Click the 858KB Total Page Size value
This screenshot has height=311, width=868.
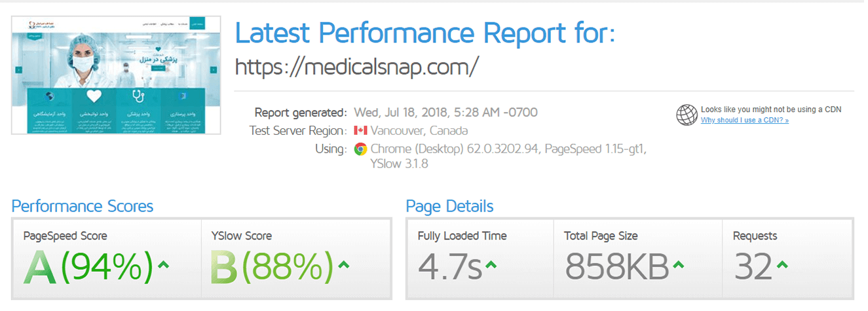tap(616, 266)
